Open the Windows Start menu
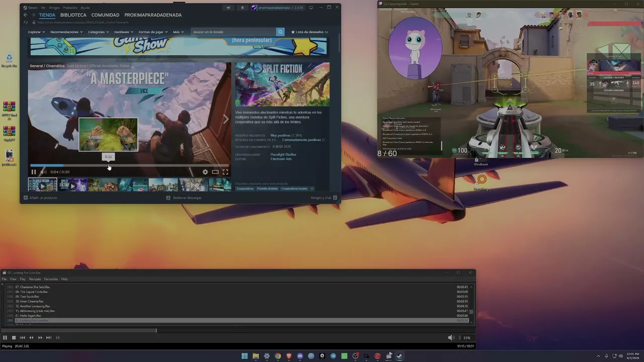Image resolution: width=644 pixels, height=362 pixels. click(x=245, y=356)
